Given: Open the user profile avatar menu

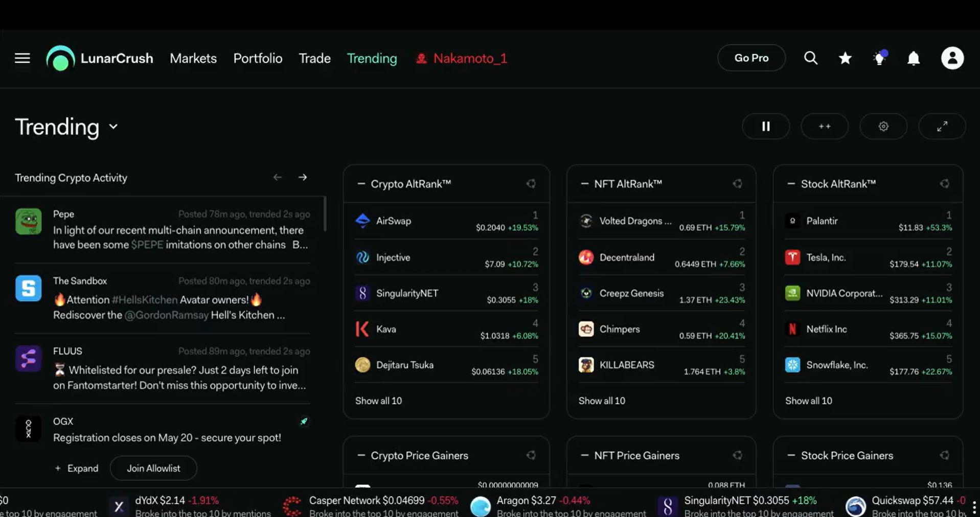Looking at the screenshot, I should (x=952, y=58).
